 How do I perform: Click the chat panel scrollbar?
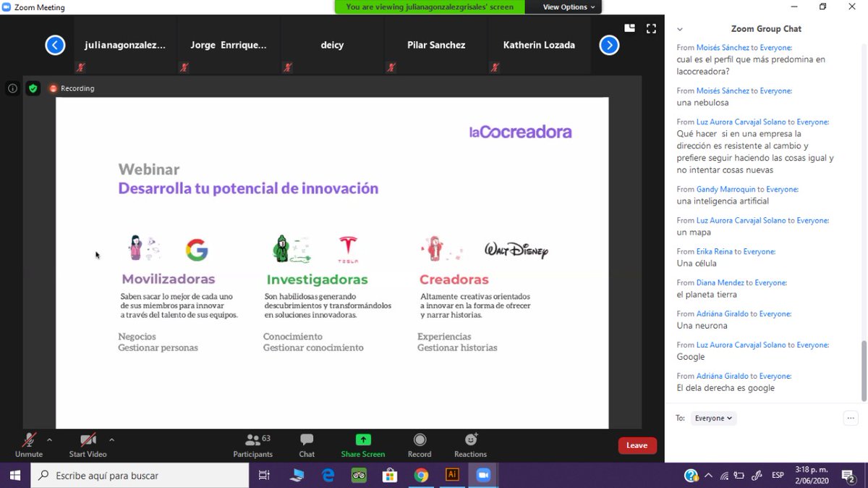[864, 371]
